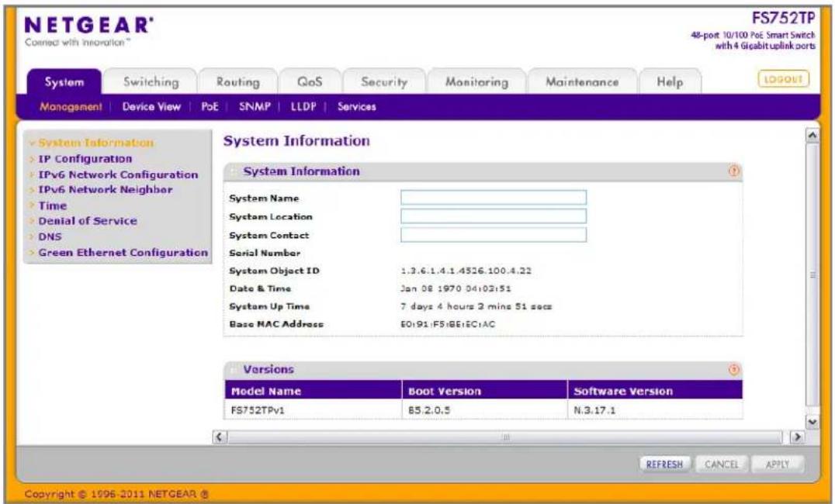Click the horizontal scrollbar thumb
The width and height of the screenshot is (835, 504).
pos(505,437)
